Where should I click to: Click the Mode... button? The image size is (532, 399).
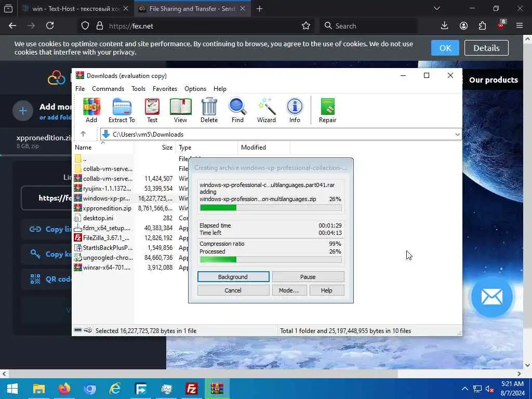tap(289, 290)
